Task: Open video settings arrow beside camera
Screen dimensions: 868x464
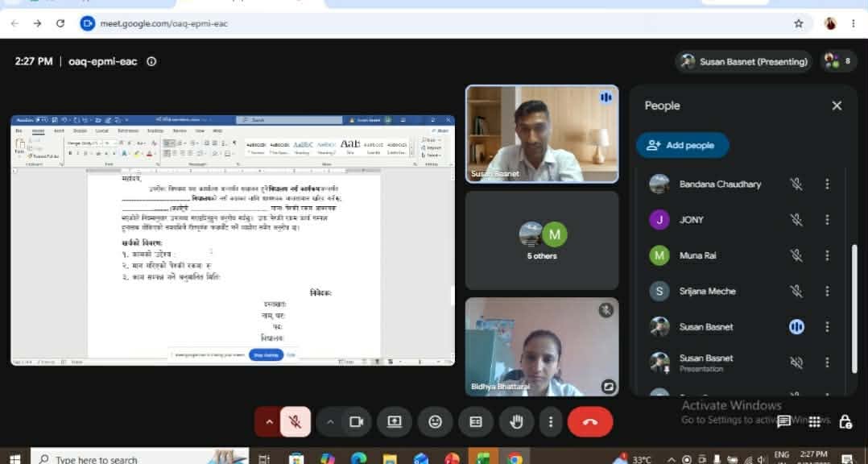Action: [x=330, y=422]
